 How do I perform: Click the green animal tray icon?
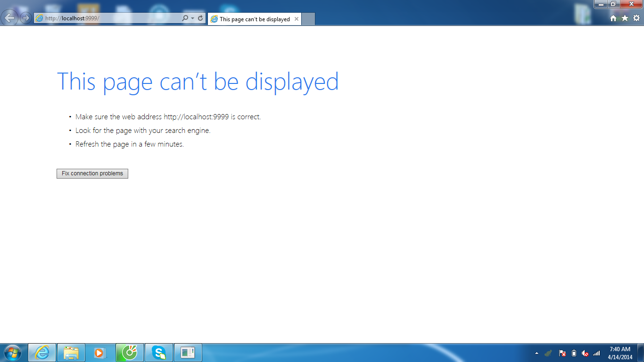tap(548, 353)
